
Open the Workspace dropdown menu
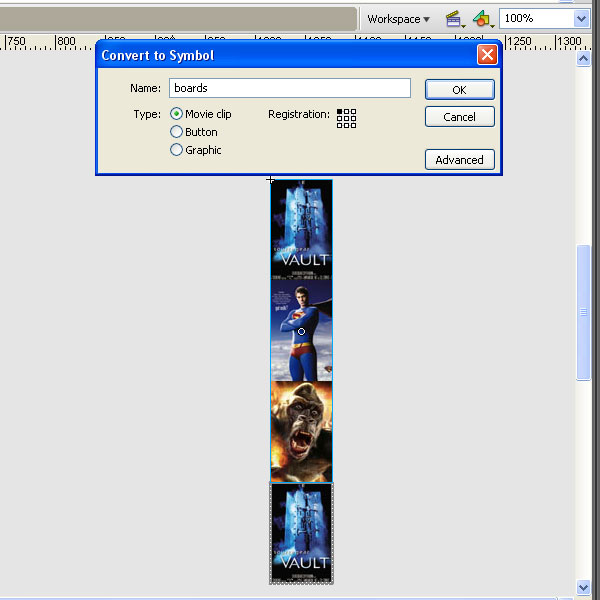coord(398,19)
